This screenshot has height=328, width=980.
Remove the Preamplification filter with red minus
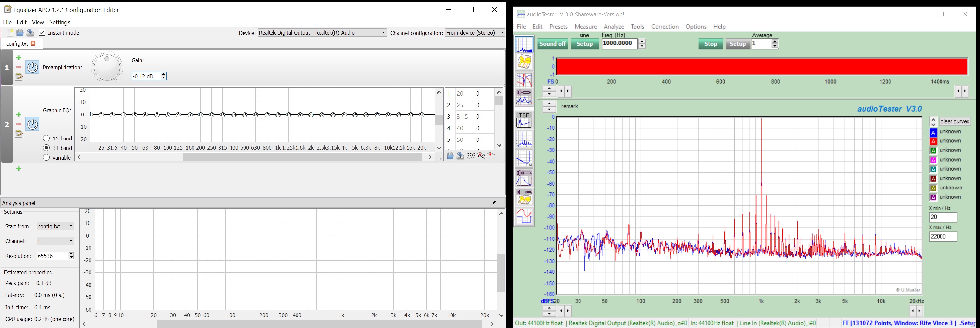pos(19,68)
